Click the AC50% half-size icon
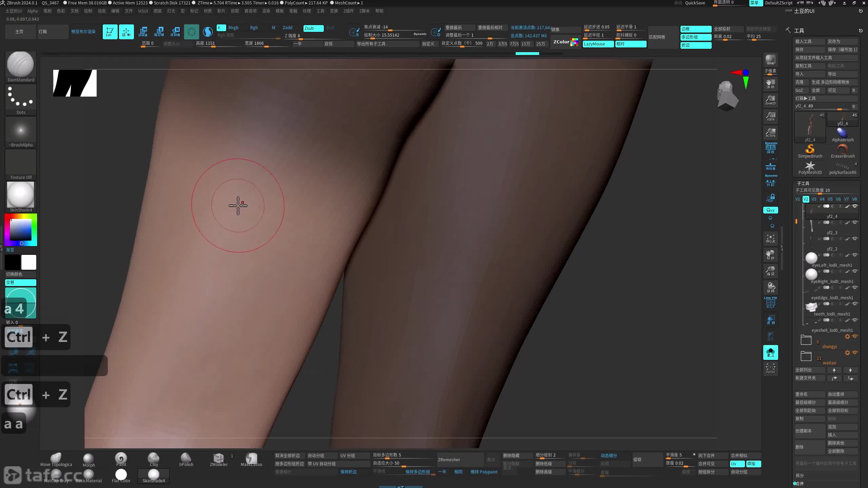Viewport: 868px width, 488px height. click(770, 133)
